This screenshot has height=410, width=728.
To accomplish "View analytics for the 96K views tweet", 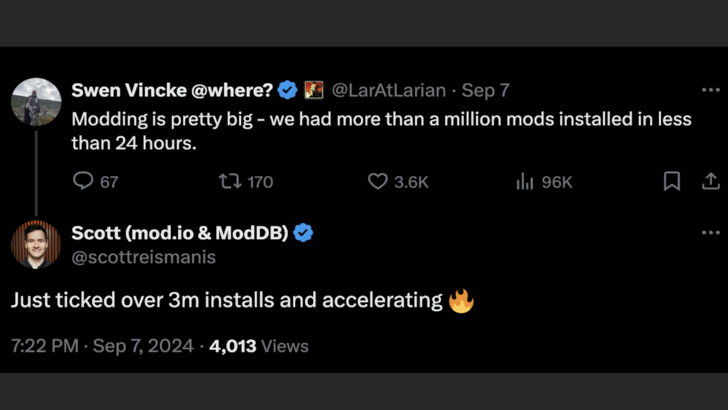I will pos(525,181).
